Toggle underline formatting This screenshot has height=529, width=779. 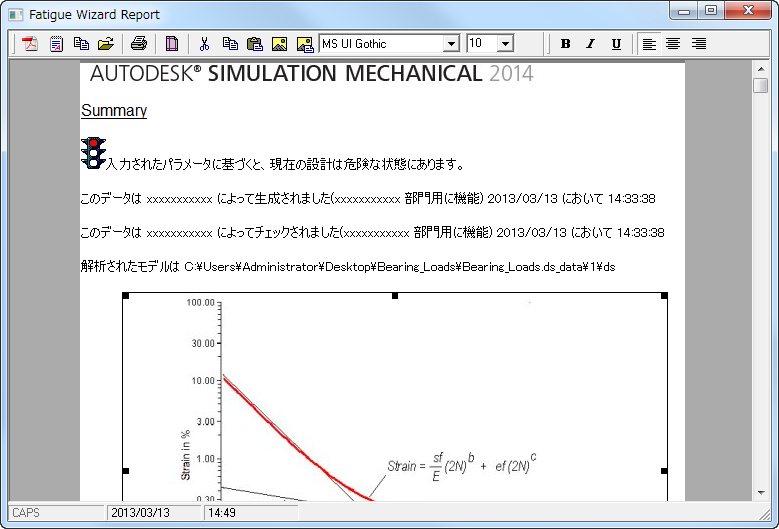[x=616, y=44]
